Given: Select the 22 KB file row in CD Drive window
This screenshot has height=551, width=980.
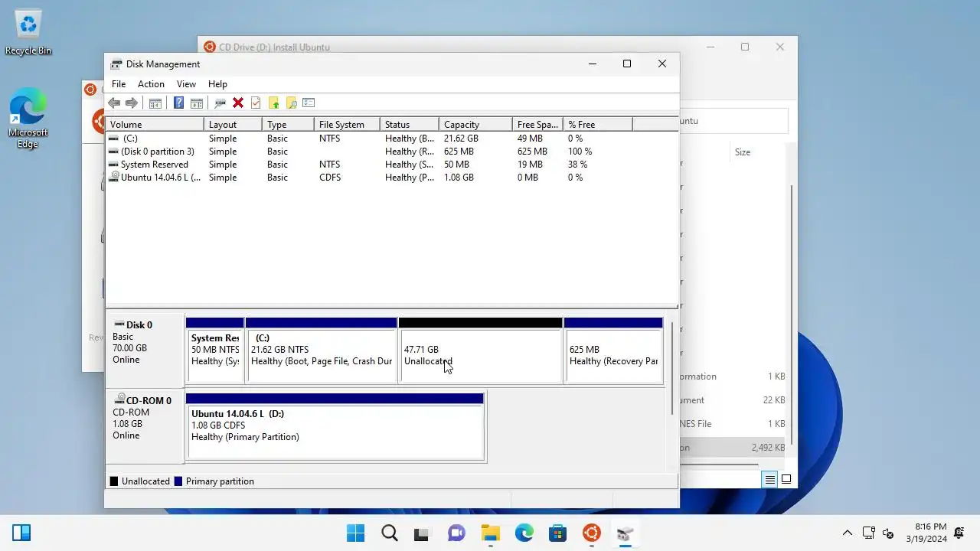Looking at the screenshot, I should pos(733,400).
